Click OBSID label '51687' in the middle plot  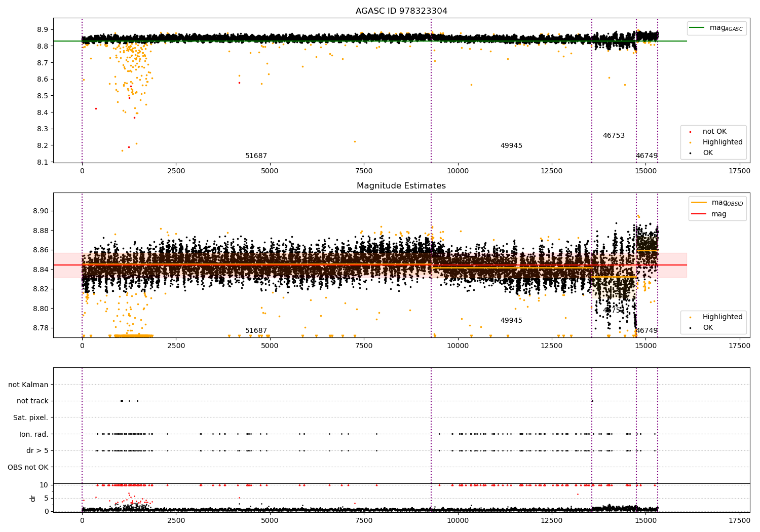(256, 331)
